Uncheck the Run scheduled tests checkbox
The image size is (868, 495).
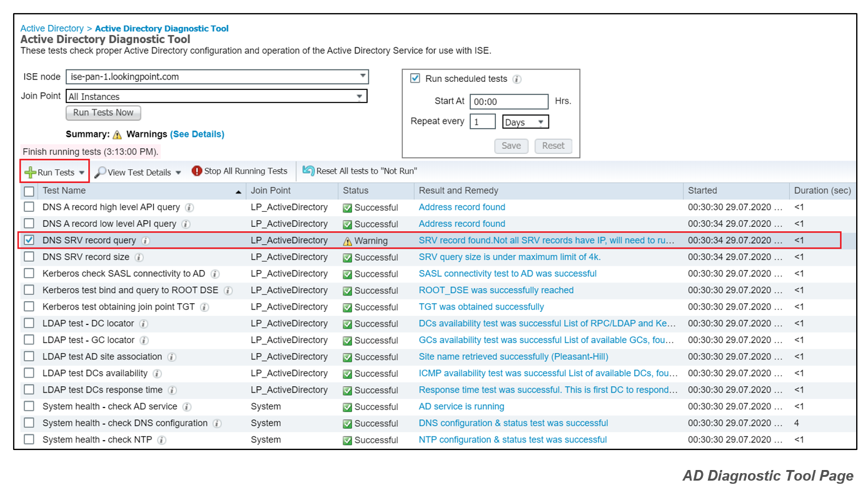pyautogui.click(x=415, y=78)
